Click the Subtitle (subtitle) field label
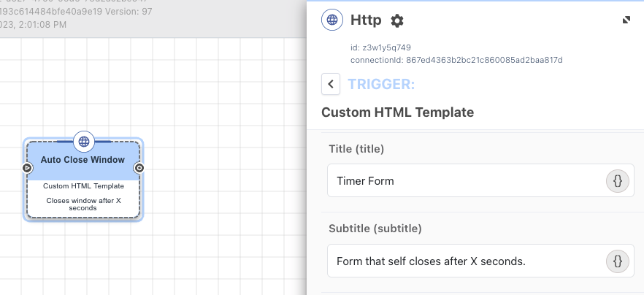644x295 pixels. pyautogui.click(x=375, y=229)
